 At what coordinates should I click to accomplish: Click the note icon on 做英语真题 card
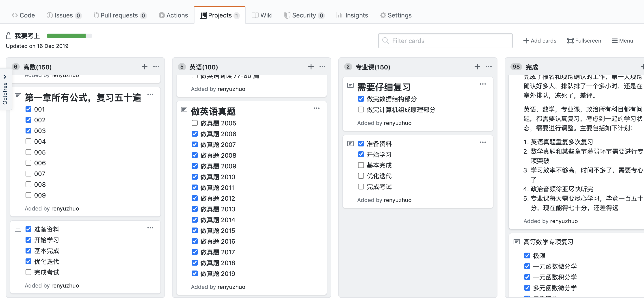pos(184,110)
